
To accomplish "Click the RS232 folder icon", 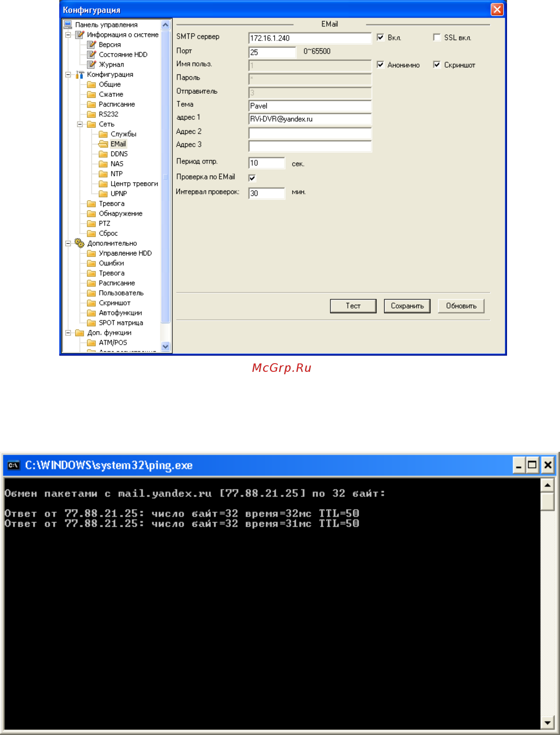I will pyautogui.click(x=91, y=114).
